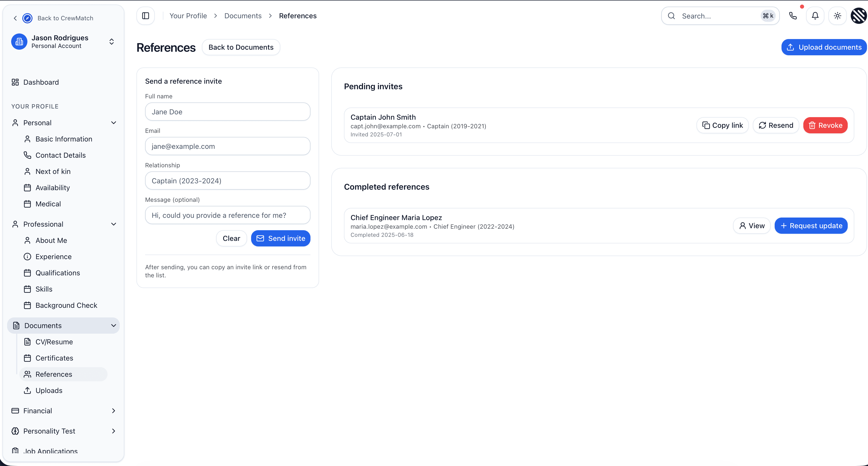Open user avatar in top right
This screenshot has width=868, height=466.
point(858,16)
